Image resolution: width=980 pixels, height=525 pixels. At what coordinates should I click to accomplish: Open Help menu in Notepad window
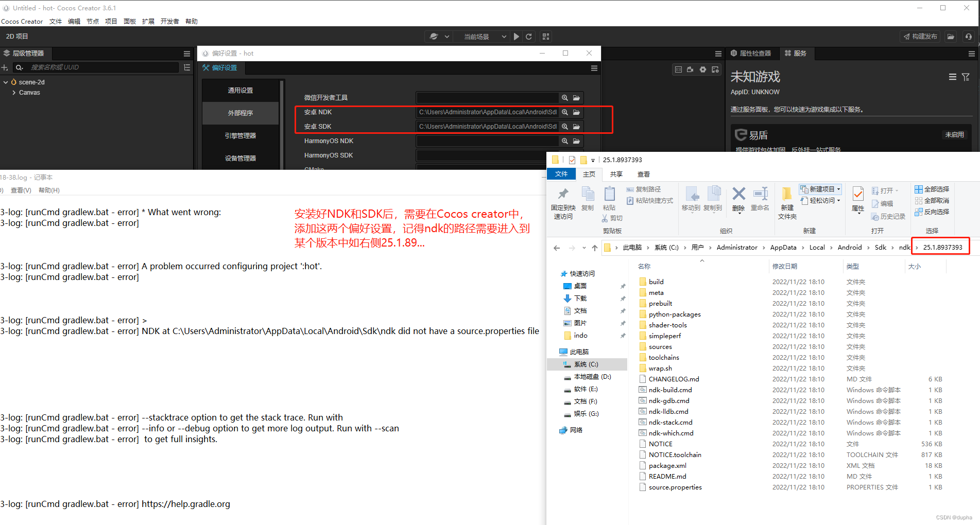click(49, 190)
